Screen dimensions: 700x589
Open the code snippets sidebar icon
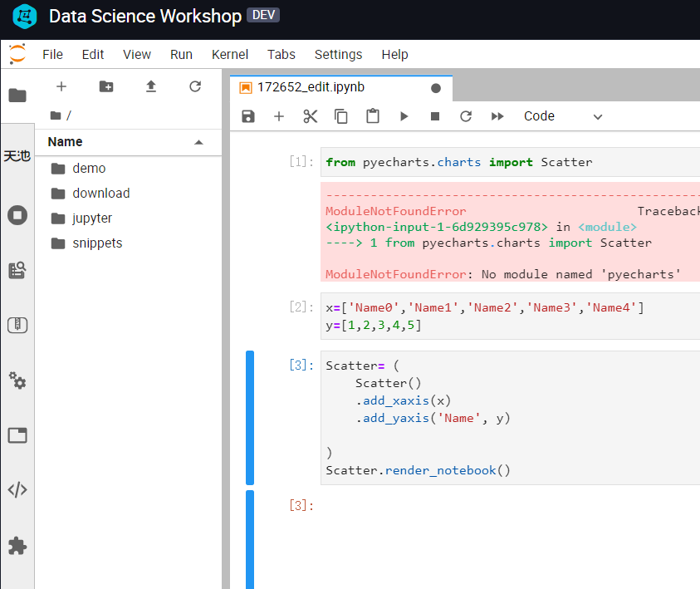pyautogui.click(x=17, y=490)
